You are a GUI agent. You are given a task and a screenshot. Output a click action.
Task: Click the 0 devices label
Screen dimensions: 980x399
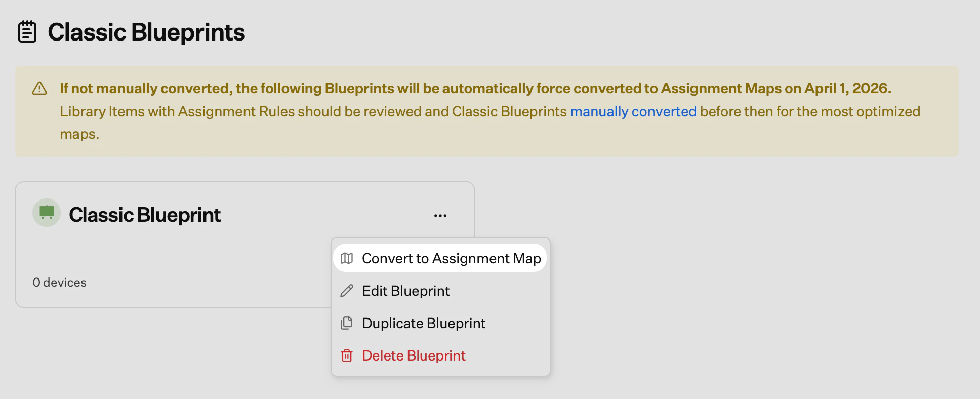pos(59,282)
